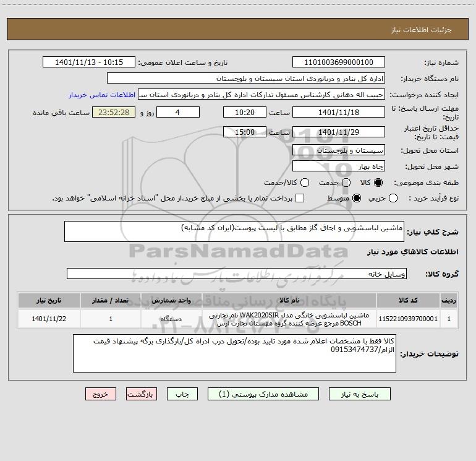The height and width of the screenshot is (461, 476).
Task: Click the quantity cell showing 1
Action: [111, 319]
